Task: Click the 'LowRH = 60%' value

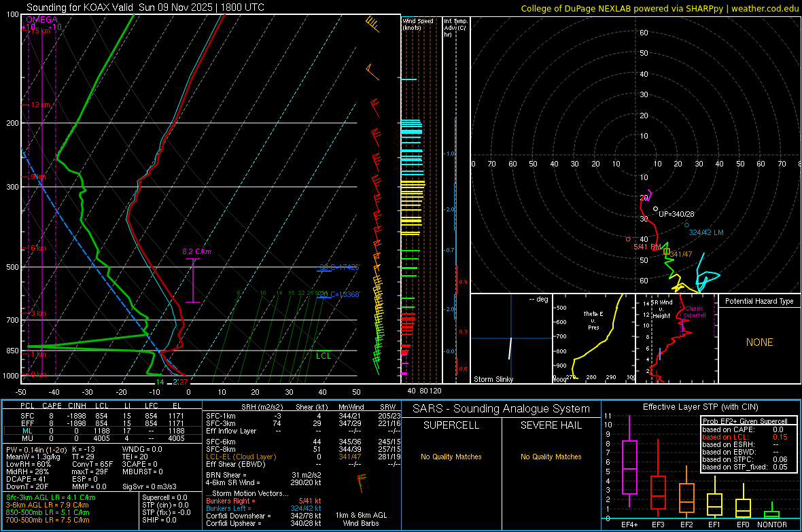Action: click(29, 464)
